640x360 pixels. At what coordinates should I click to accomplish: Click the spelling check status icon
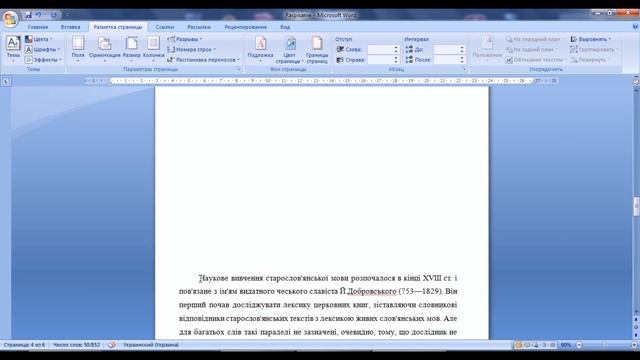[111, 345]
